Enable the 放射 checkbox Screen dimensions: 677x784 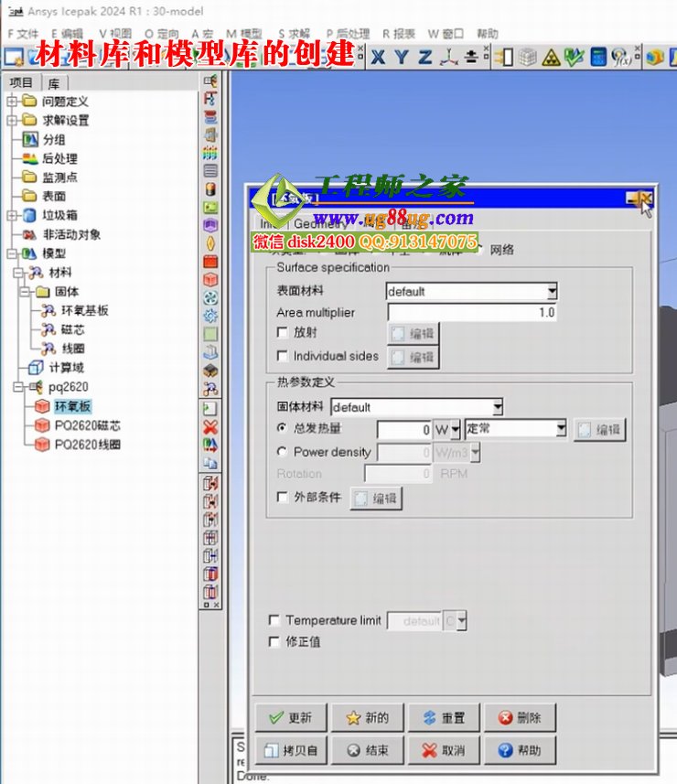pyautogui.click(x=283, y=333)
